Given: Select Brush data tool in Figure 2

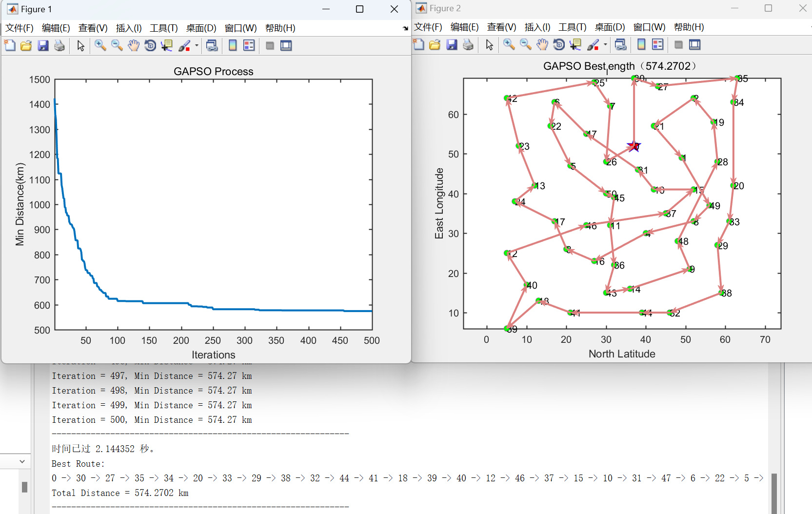Looking at the screenshot, I should coord(593,45).
